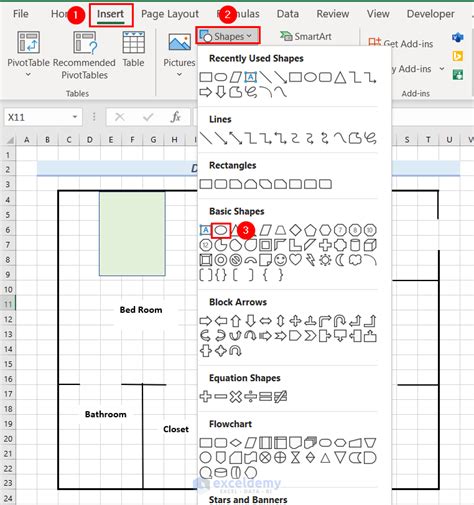Click the "Closet" label
Screen dimensions: 474x505
coord(176,429)
